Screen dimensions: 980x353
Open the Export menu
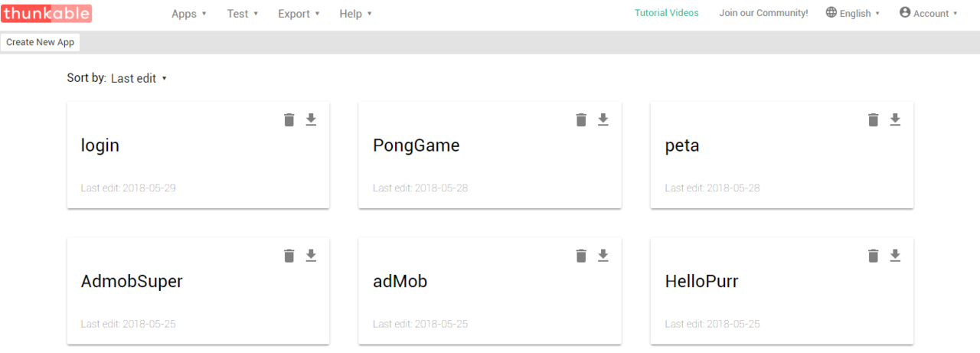299,14
